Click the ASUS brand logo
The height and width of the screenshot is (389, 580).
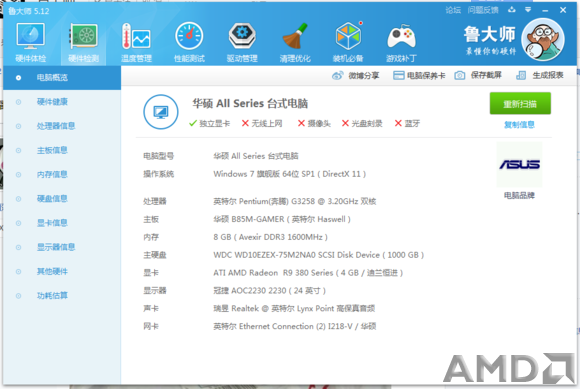pos(519,164)
